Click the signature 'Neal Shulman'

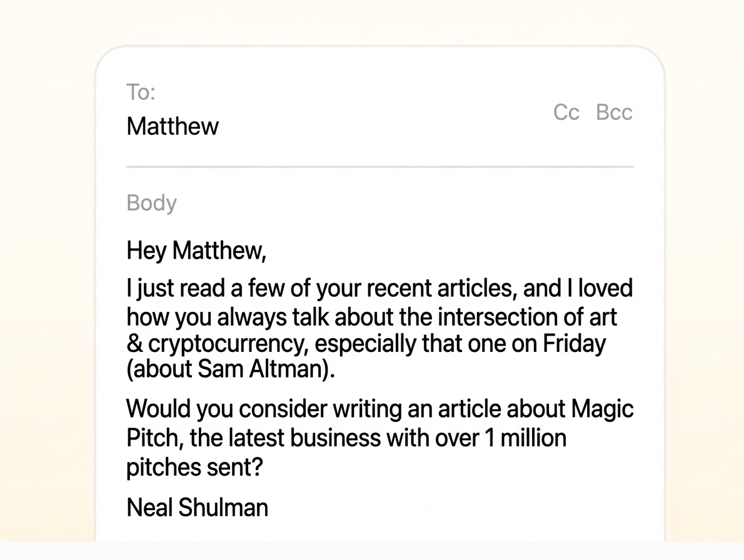(197, 507)
